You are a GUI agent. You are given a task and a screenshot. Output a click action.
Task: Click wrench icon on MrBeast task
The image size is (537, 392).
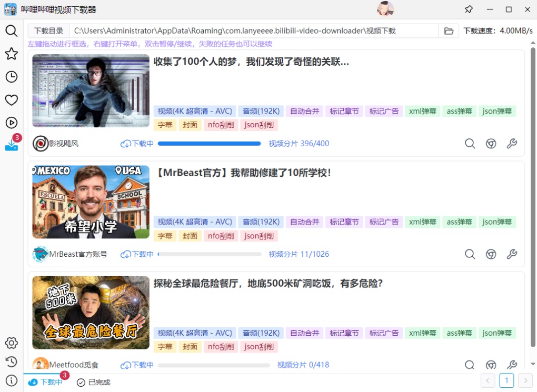pos(512,254)
